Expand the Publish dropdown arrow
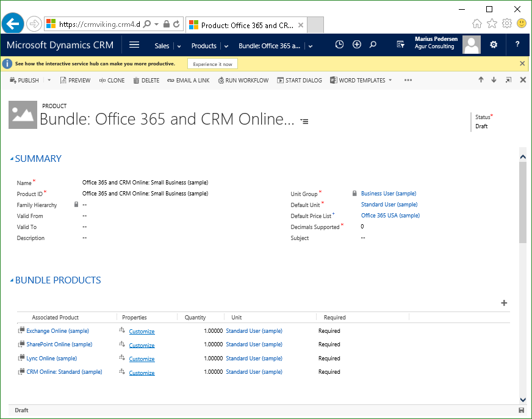 coord(49,81)
